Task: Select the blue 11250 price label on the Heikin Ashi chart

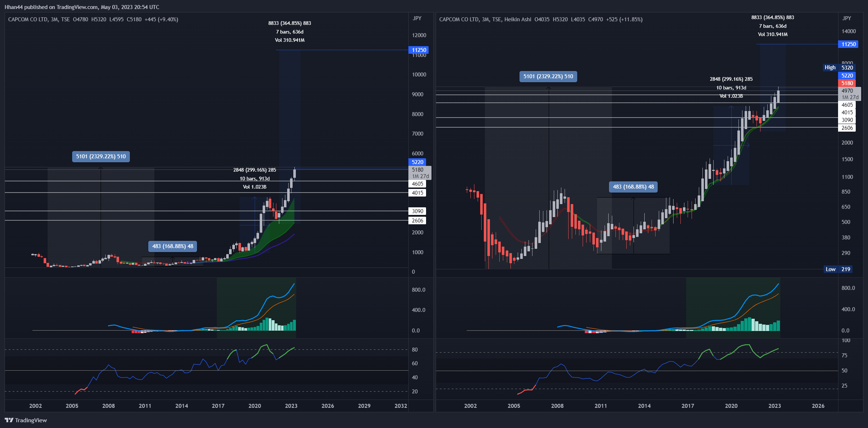Action: tap(849, 44)
